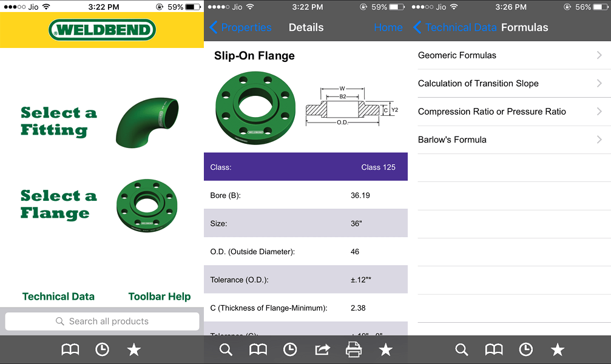Select the Bore (B) row label
Screen dimensions: 611x364
[x=225, y=195]
